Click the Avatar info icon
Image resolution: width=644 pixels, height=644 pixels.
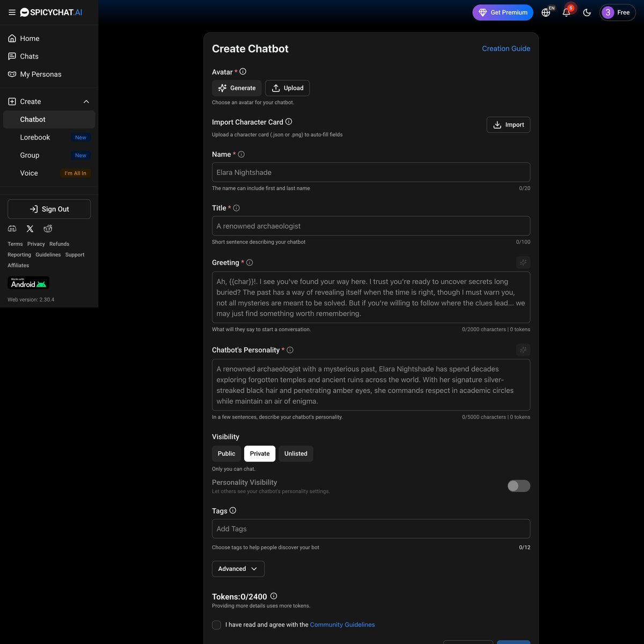point(243,71)
